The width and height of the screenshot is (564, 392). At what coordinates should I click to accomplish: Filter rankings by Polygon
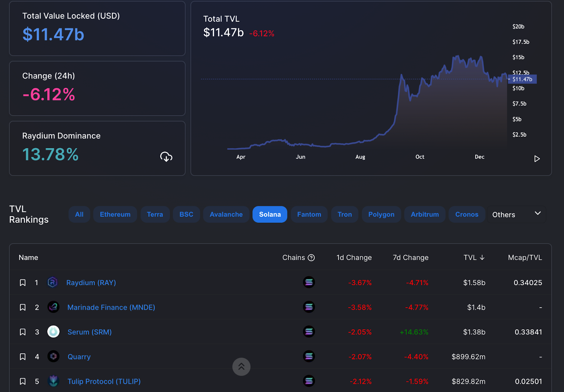(x=381, y=214)
